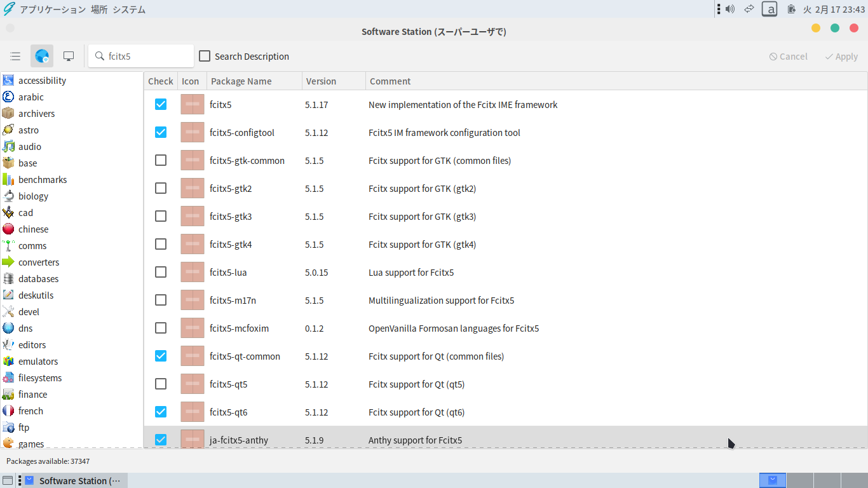Check the fcitx5-gtk3 package checkbox
Viewport: 868px width, 488px height.
161,216
